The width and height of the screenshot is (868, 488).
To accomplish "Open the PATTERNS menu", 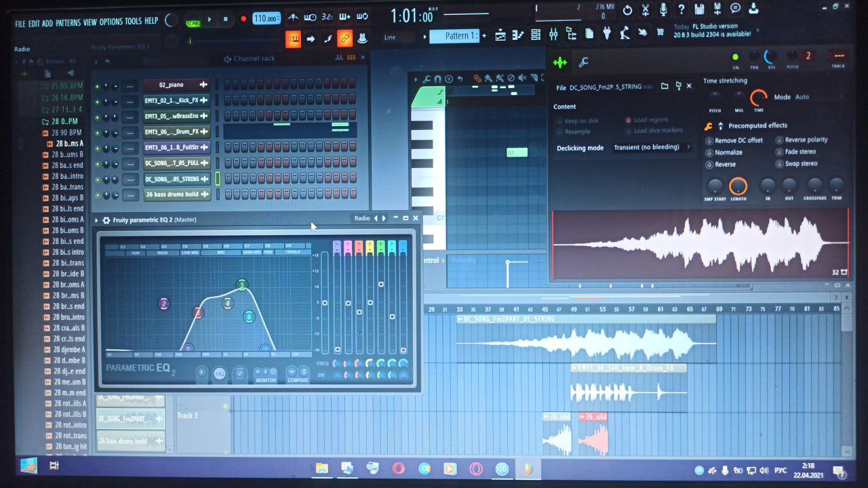I will coord(68,22).
